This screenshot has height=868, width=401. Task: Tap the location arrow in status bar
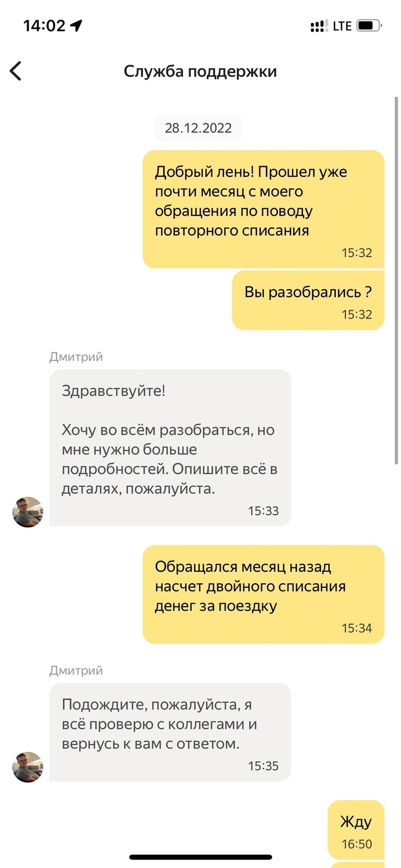pyautogui.click(x=76, y=26)
